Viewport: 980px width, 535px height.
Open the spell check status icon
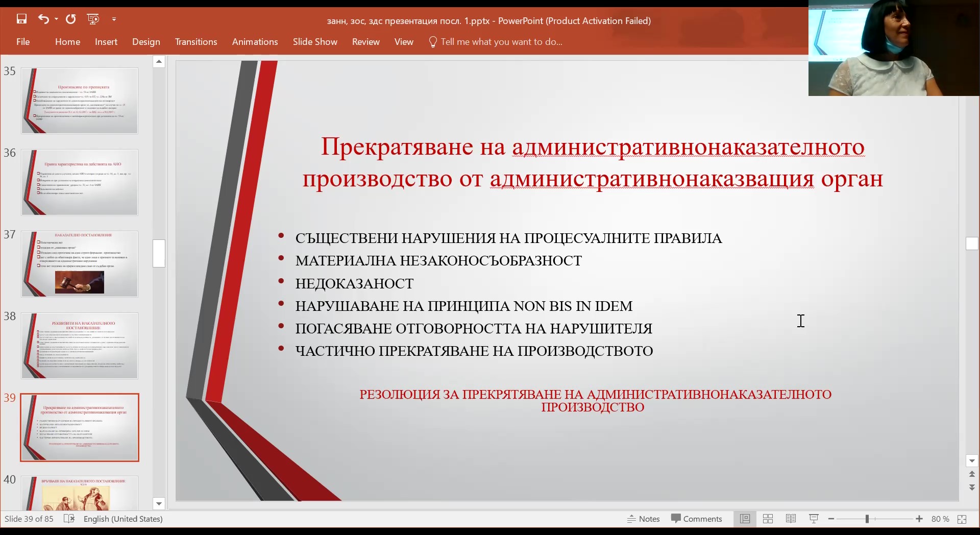69,519
